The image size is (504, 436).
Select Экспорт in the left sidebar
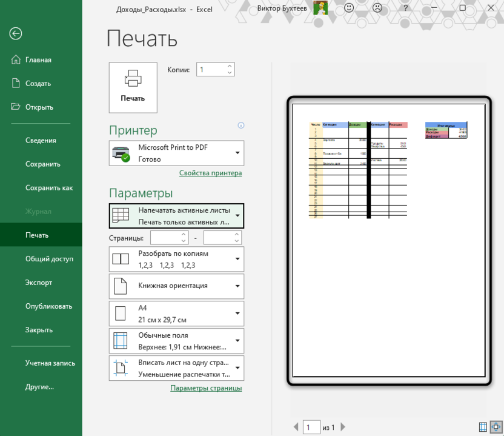coord(39,283)
